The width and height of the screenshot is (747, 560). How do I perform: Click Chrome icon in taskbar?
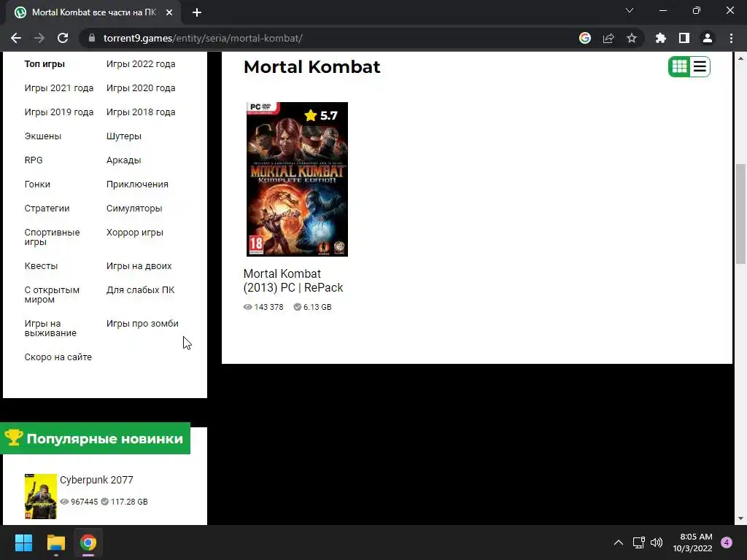[88, 542]
